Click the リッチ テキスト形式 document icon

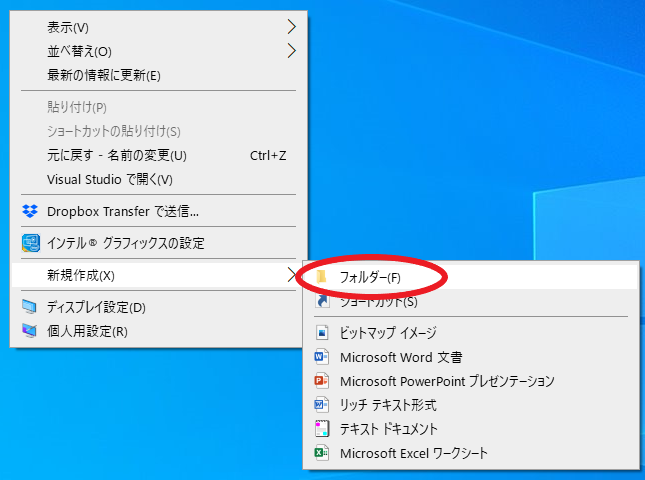[322, 405]
